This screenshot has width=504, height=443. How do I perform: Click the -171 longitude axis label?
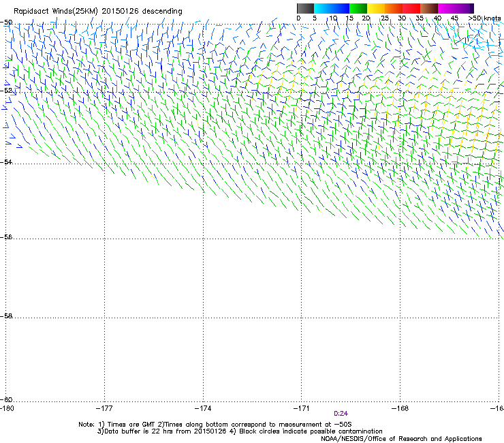(302, 408)
